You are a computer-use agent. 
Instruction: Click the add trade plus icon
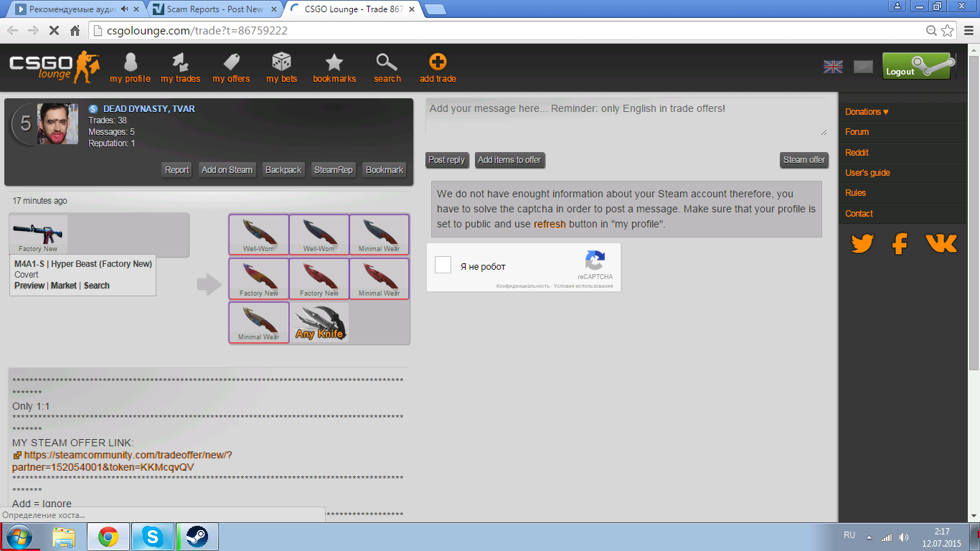click(438, 62)
